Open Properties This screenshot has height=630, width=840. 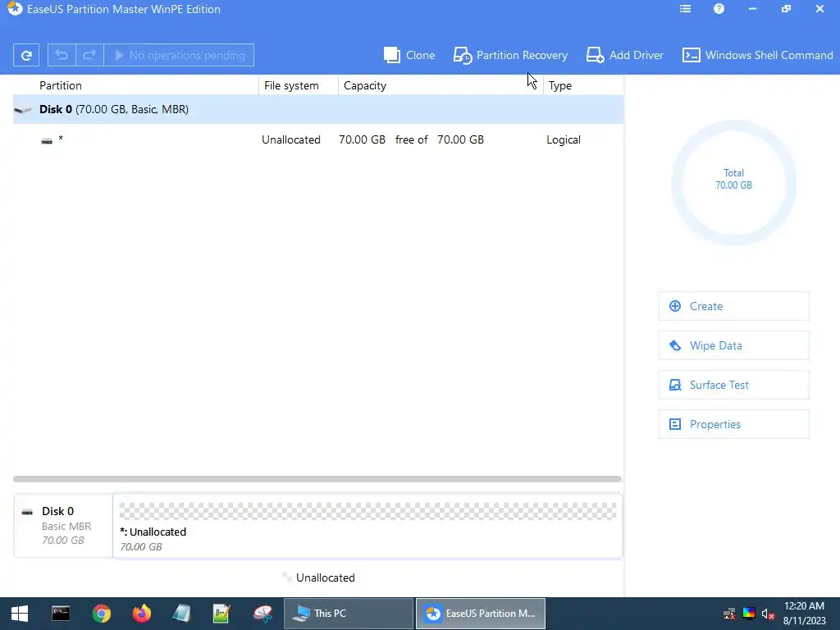click(x=734, y=424)
